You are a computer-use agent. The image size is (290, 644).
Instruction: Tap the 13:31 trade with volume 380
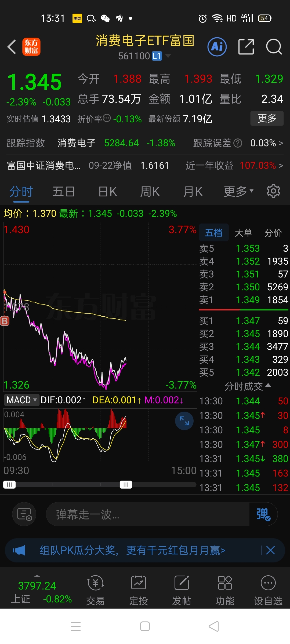point(244,459)
